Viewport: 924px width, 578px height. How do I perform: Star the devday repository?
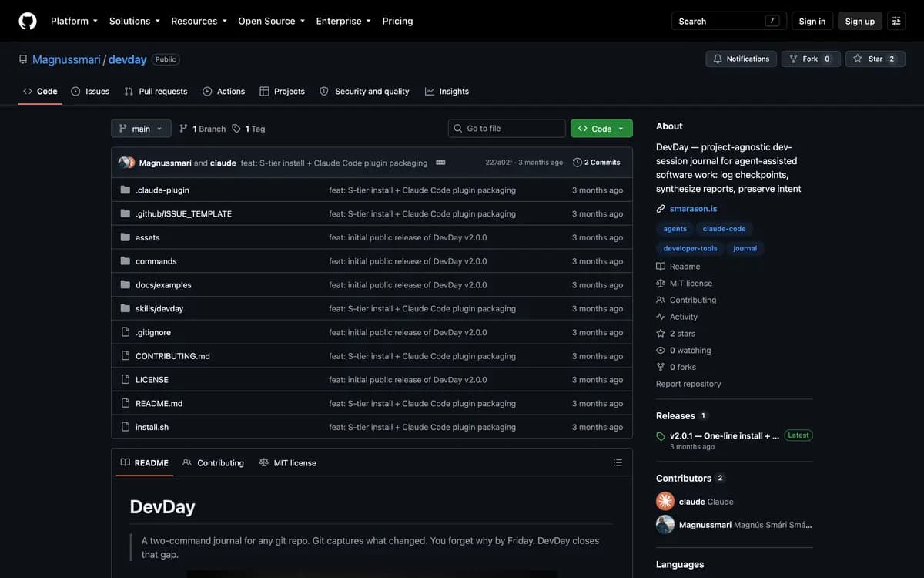point(875,59)
